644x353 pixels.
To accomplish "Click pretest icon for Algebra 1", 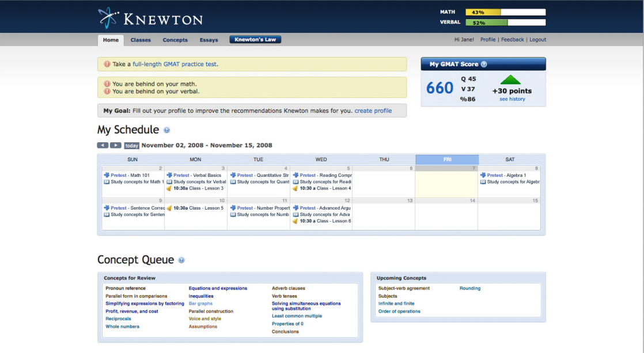I will pos(483,175).
